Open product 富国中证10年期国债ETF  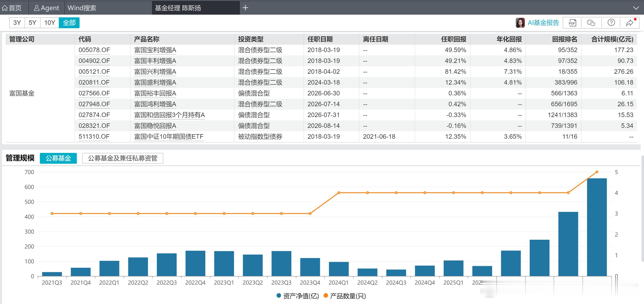click(169, 137)
